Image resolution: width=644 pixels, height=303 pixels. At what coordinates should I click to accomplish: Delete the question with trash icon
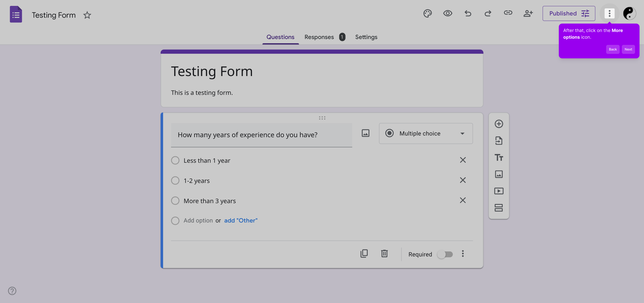(x=384, y=254)
